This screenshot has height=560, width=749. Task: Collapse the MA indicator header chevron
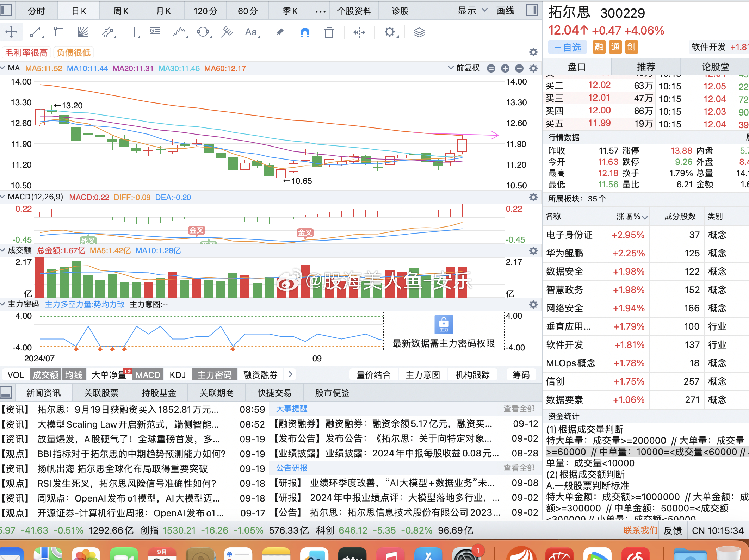(x=3, y=68)
